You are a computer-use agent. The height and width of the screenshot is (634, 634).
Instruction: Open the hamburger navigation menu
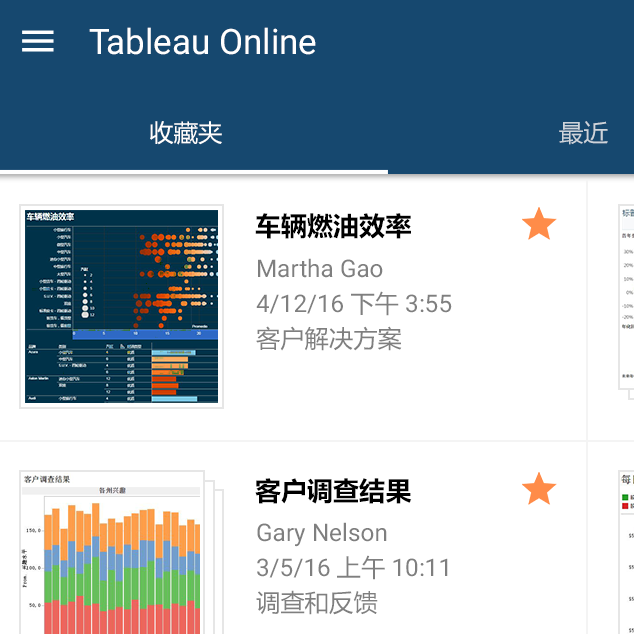click(38, 41)
